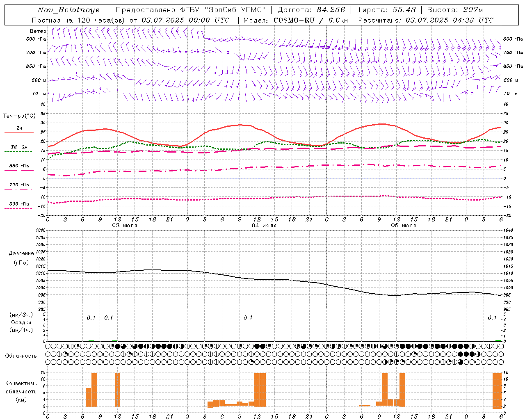The image size is (525, 420).
Task: Click the Td 2м legend entry
Action: 19,147
